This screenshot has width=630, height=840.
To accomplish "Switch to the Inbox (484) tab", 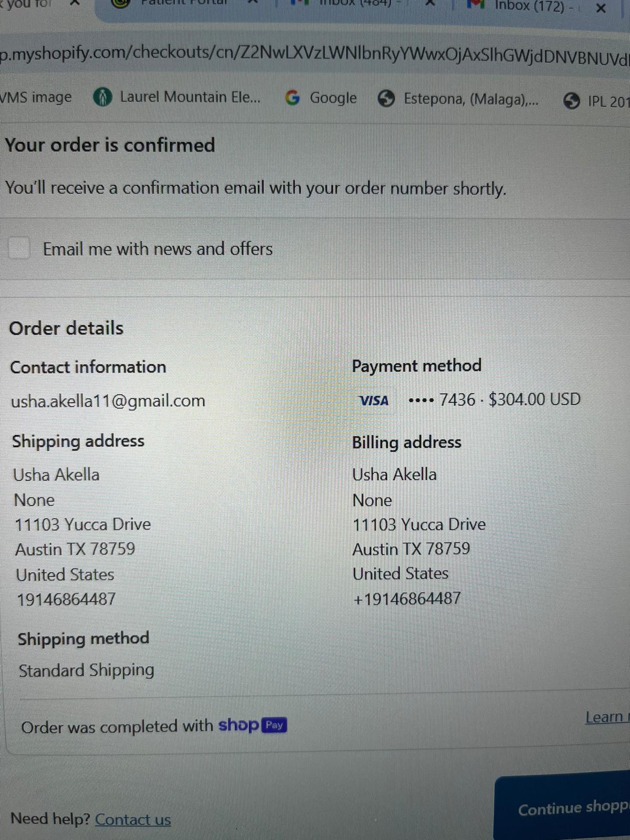I will click(x=357, y=3).
